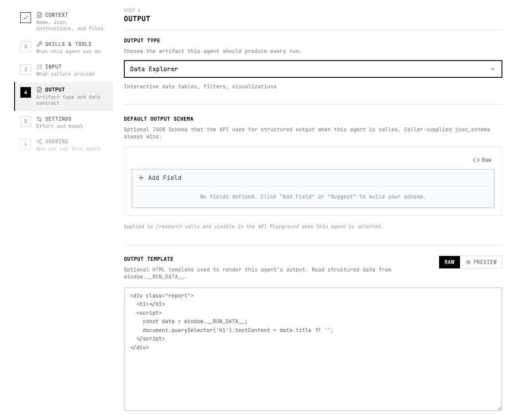Switch schema editor to Raw view

click(x=482, y=160)
